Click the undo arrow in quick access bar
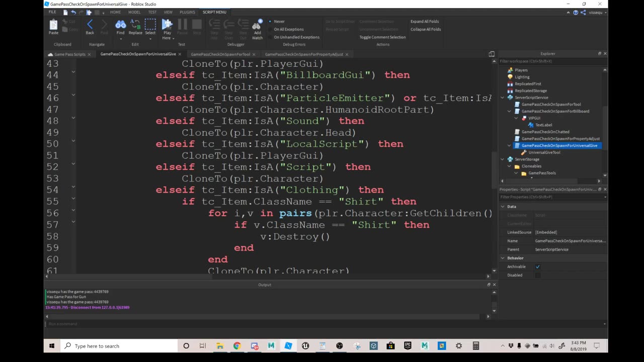 coord(73,12)
